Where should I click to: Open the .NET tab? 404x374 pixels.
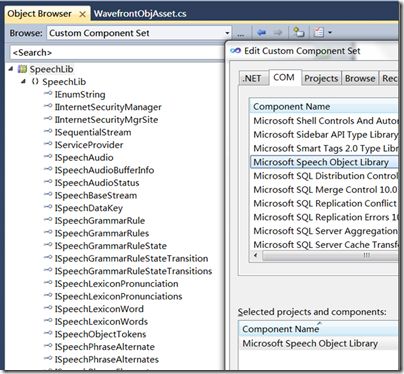click(252, 78)
